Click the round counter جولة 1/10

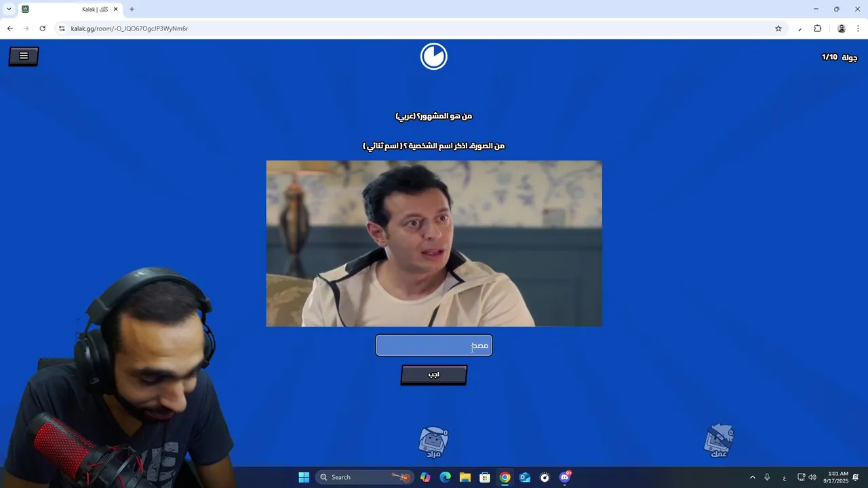840,57
